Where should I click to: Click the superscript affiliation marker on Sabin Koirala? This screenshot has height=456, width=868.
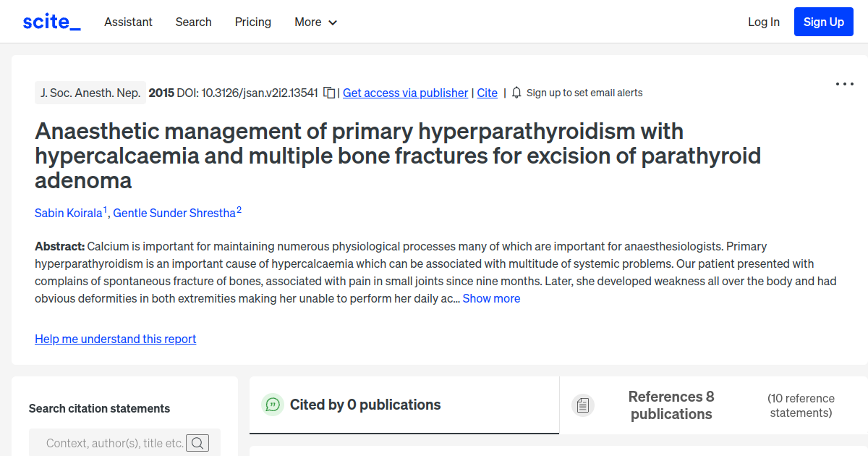click(105, 208)
